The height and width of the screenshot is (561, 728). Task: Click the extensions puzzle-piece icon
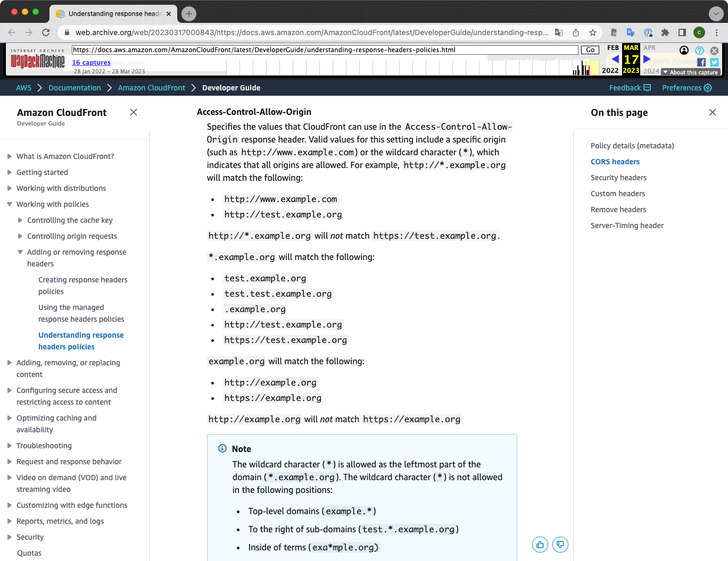665,32
